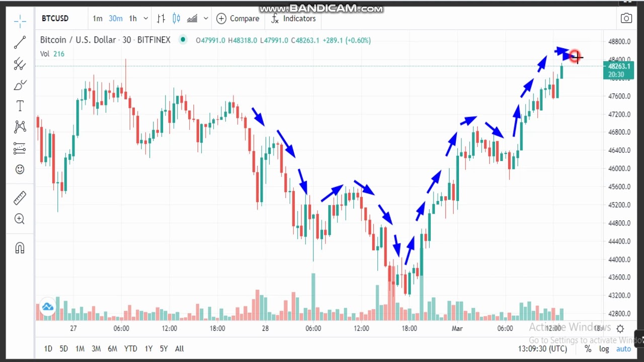644x362 pixels.
Task: Switch to the 1h interval
Action: [x=133, y=19]
